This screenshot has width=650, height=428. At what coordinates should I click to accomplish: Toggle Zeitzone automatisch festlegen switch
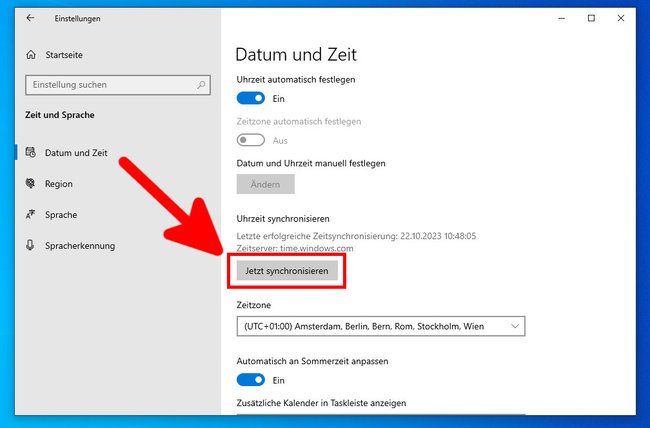[251, 140]
